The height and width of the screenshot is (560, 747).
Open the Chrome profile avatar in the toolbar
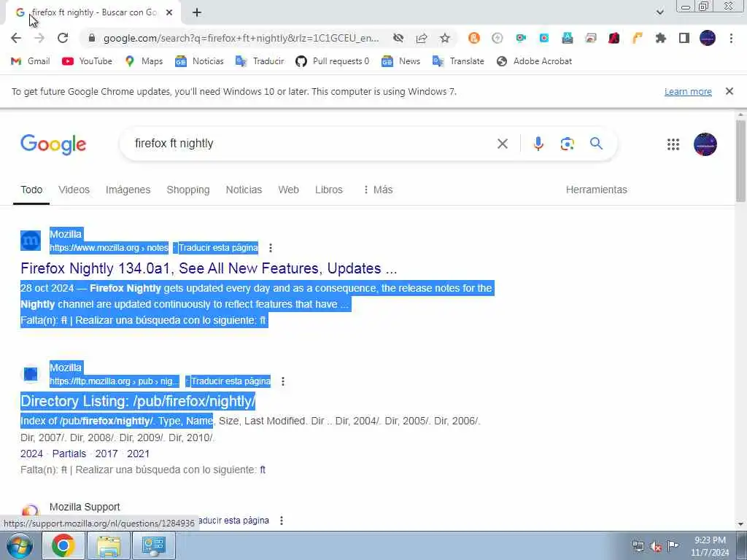point(708,38)
